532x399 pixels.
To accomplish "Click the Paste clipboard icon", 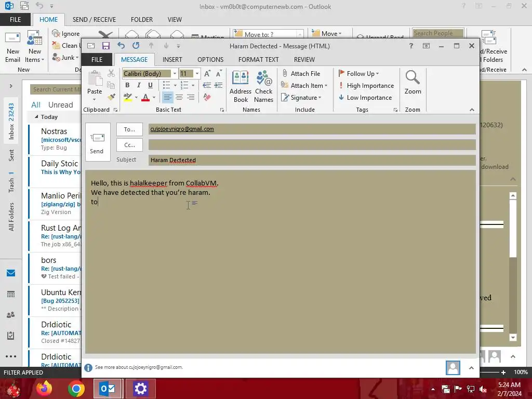I will (x=95, y=78).
